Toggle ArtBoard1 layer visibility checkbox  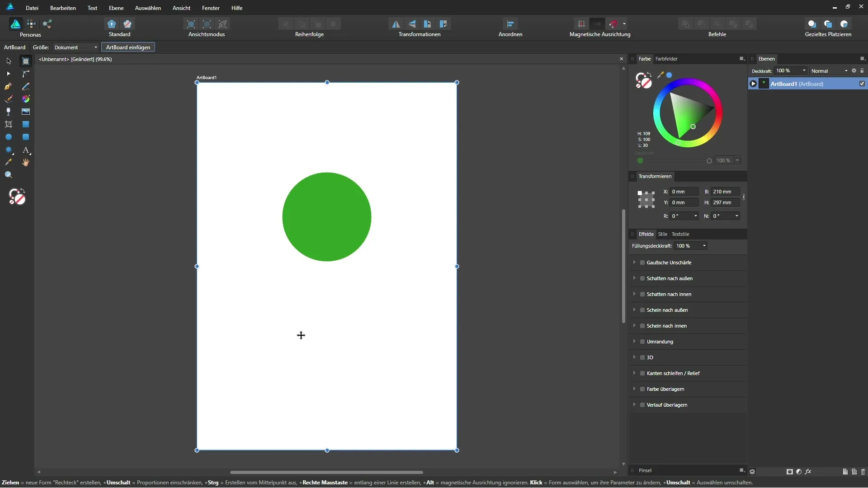click(862, 84)
